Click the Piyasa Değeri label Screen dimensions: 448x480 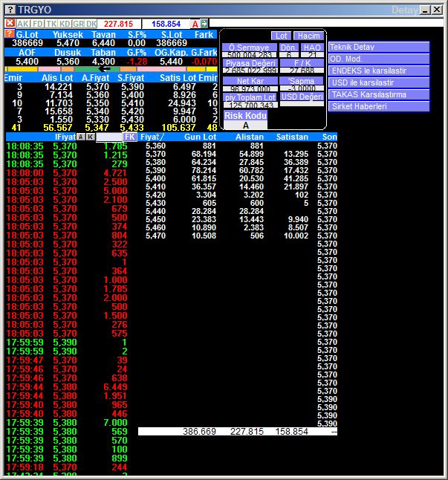[x=250, y=63]
